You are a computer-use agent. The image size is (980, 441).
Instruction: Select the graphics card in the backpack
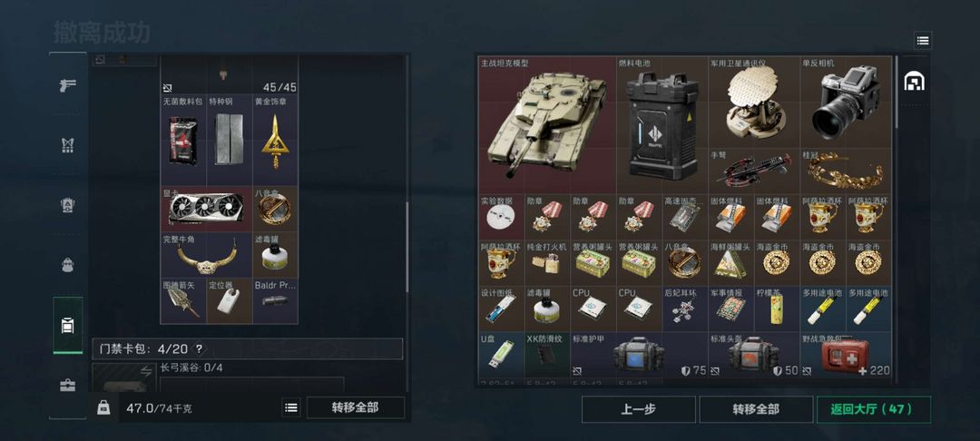(x=206, y=209)
